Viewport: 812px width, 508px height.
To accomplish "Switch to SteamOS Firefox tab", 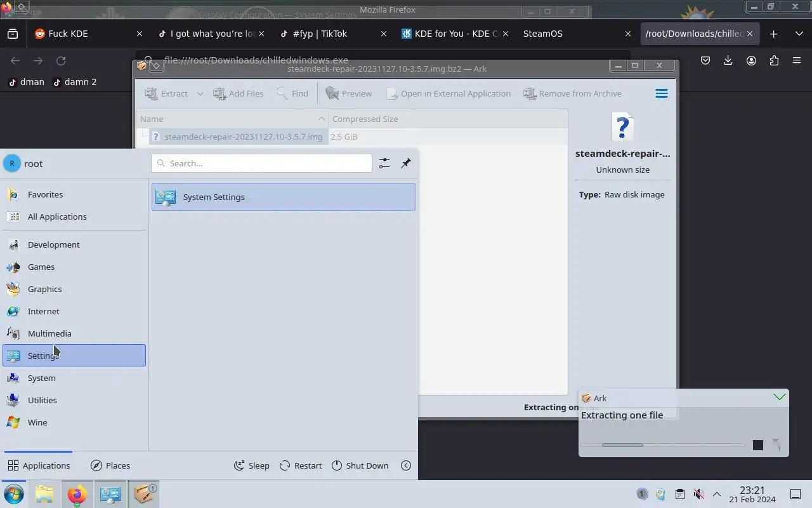I will tap(577, 34).
